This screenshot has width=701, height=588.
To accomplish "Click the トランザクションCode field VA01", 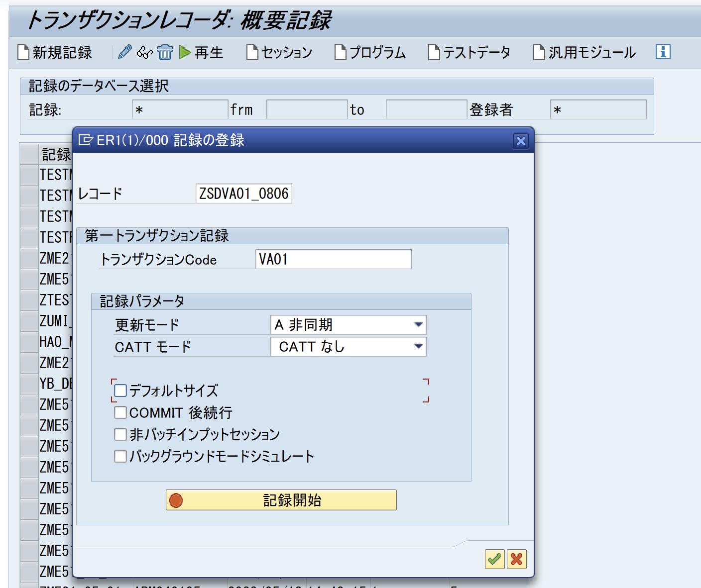I will [x=333, y=259].
